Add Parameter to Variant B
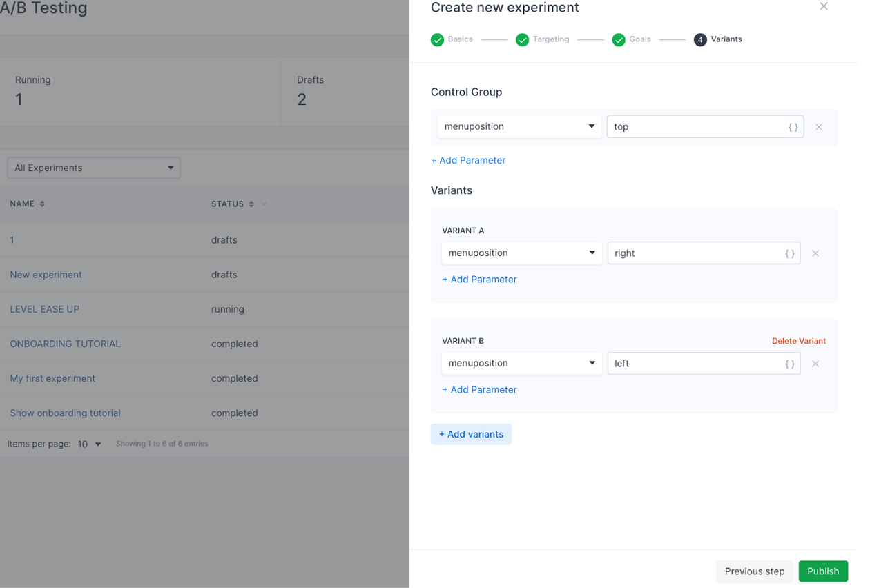Image resolution: width=870 pixels, height=588 pixels. point(479,390)
